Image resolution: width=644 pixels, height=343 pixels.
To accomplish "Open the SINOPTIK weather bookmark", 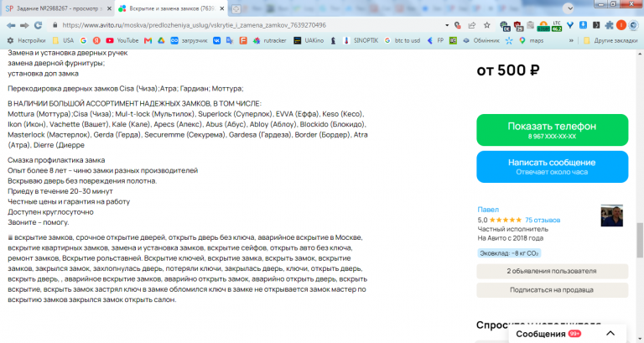I will click(x=361, y=40).
